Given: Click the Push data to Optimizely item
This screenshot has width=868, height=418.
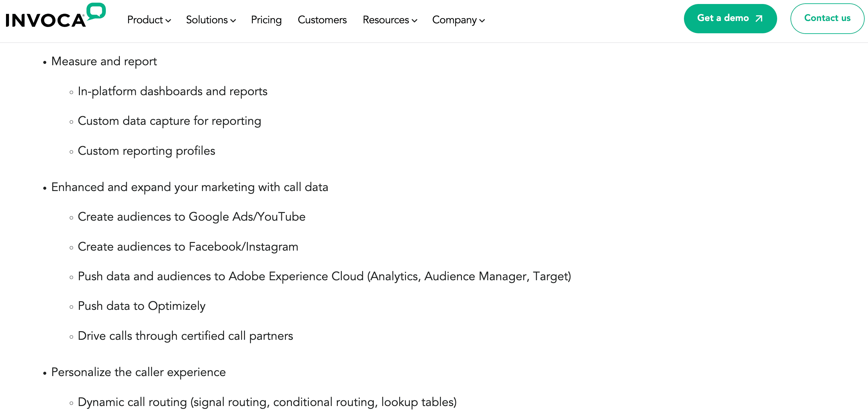Looking at the screenshot, I should 141,306.
